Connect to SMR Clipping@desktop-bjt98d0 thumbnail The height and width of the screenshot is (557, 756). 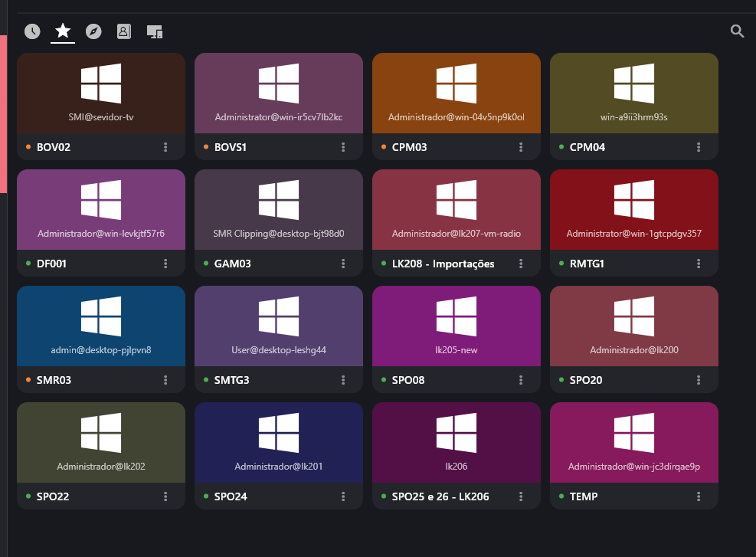279,209
